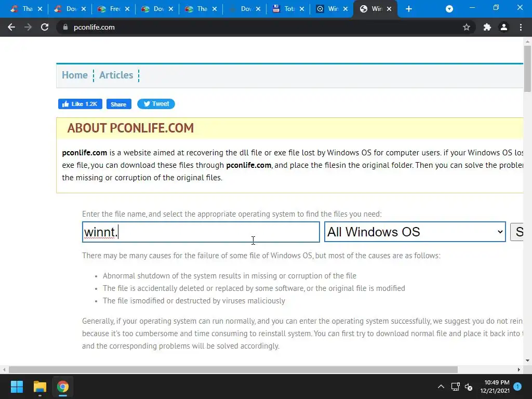Image resolution: width=532 pixels, height=399 pixels.
Task: Click the address bar URL pconlife.com
Action: [x=94, y=27]
